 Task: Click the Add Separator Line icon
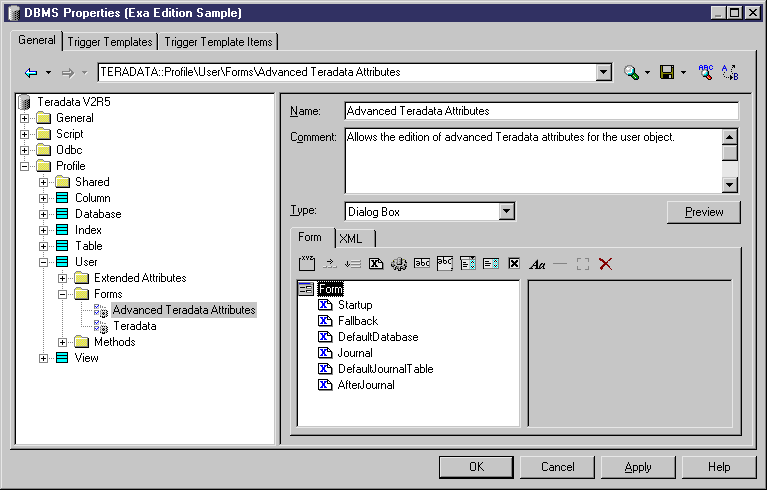click(x=560, y=264)
